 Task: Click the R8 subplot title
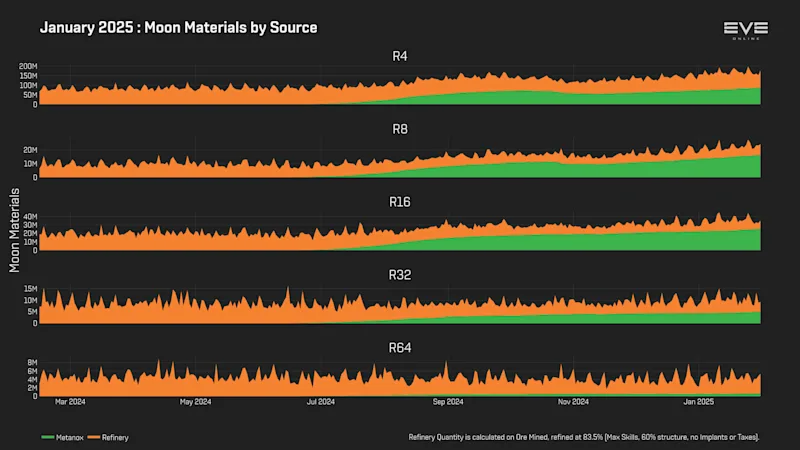399,129
